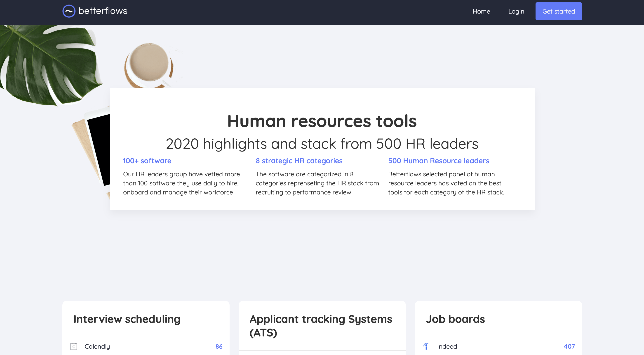This screenshot has width=644, height=355.
Task: Open the 500 Human Resource leaders link
Action: (x=439, y=161)
